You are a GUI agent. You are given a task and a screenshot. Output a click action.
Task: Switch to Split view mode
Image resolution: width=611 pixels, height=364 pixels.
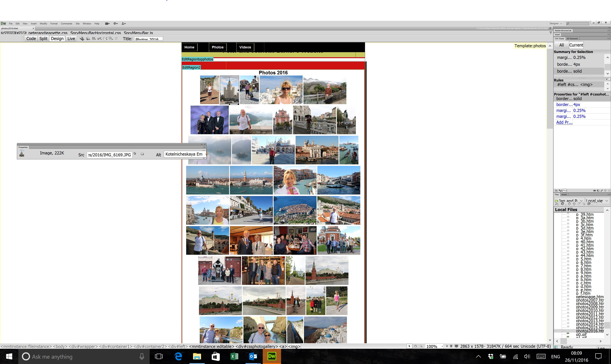43,39
